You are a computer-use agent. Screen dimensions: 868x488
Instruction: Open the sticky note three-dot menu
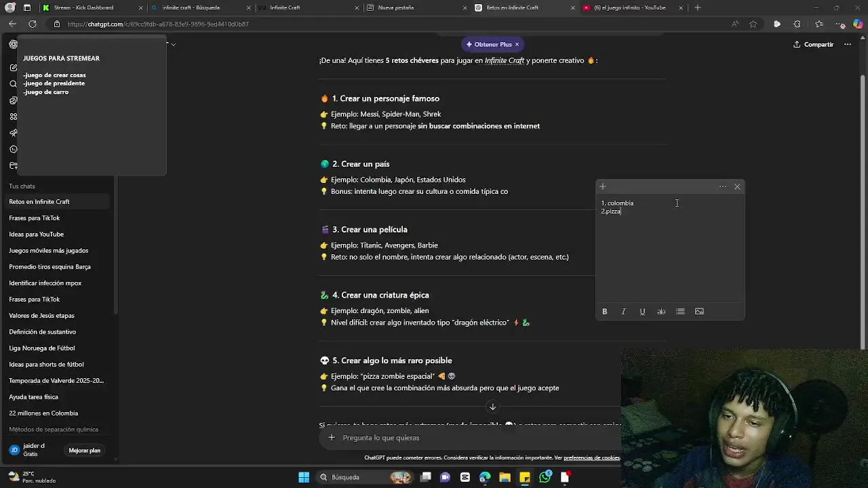pyautogui.click(x=723, y=186)
